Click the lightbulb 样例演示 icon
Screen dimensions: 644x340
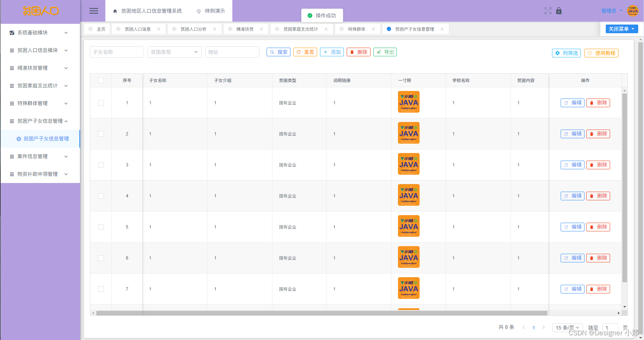coord(199,11)
